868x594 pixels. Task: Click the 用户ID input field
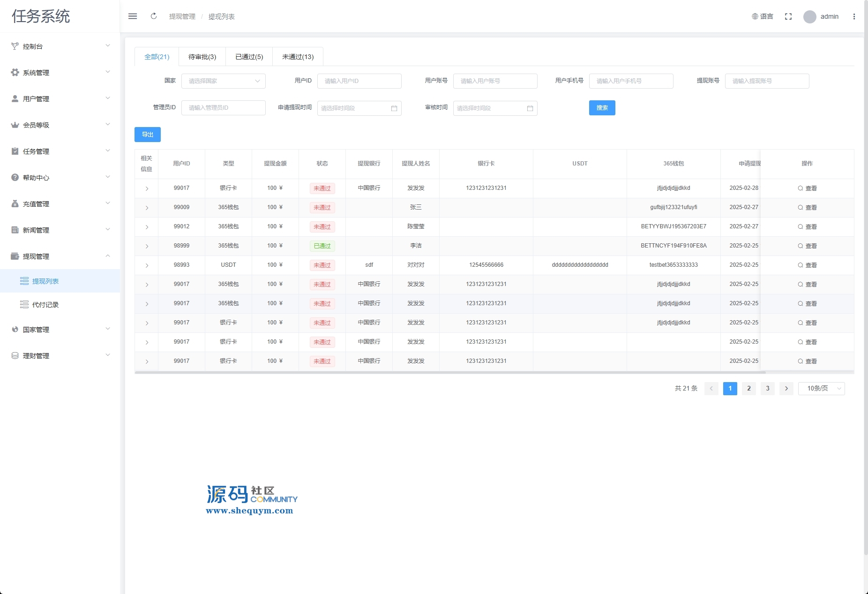pos(359,81)
